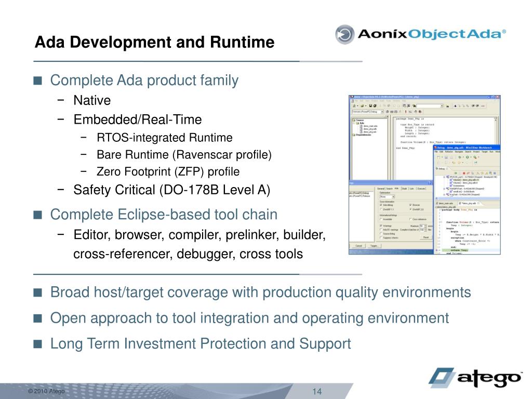532x399 pixels.
Task: Click the 'Cancel' button in settings dialog
Action: [x=358, y=246]
